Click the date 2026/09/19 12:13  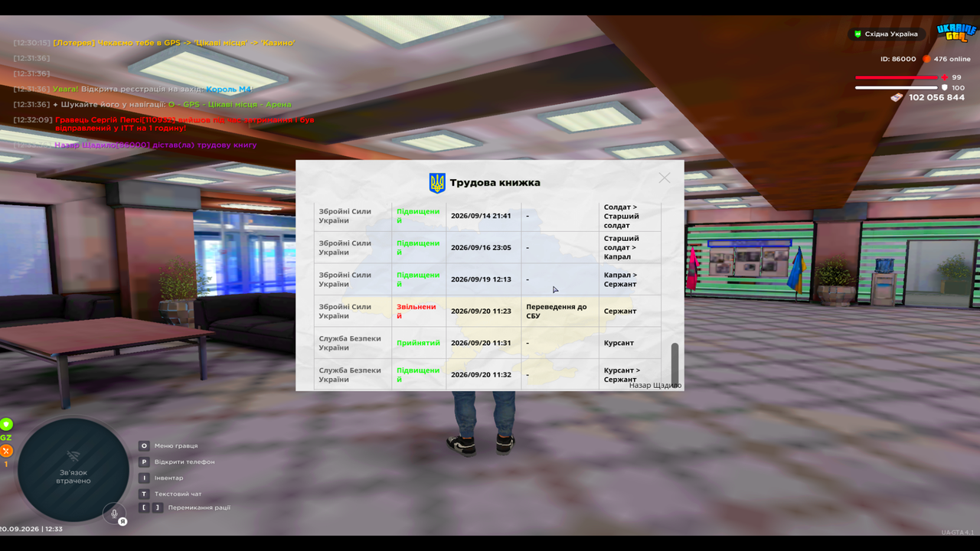(x=481, y=279)
